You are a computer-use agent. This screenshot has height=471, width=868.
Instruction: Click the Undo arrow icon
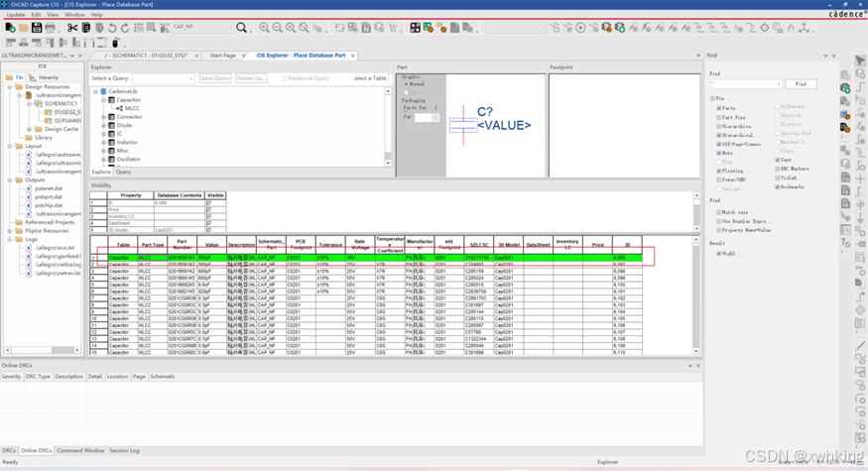(x=112, y=27)
